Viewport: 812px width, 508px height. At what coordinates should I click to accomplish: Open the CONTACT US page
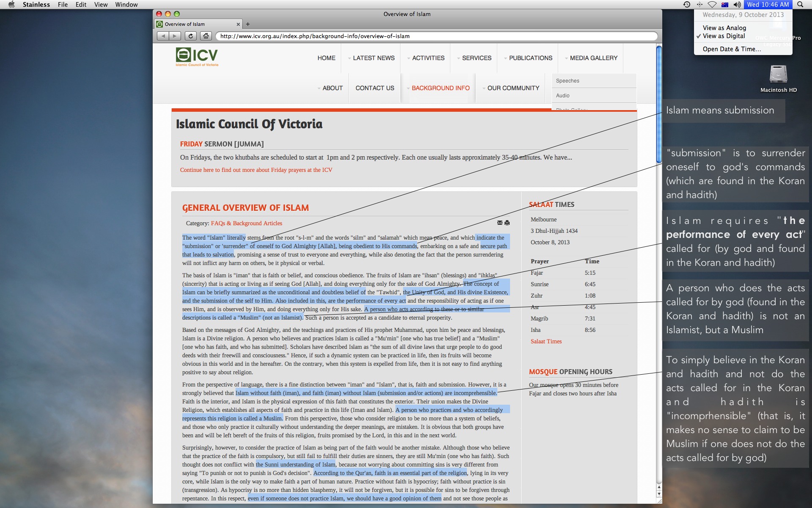pyautogui.click(x=375, y=88)
